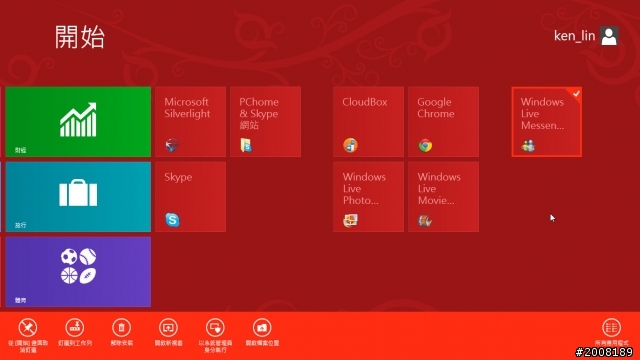Screen dimensions: 640x360
Task: Run as administrator shield icon
Action: point(215,328)
